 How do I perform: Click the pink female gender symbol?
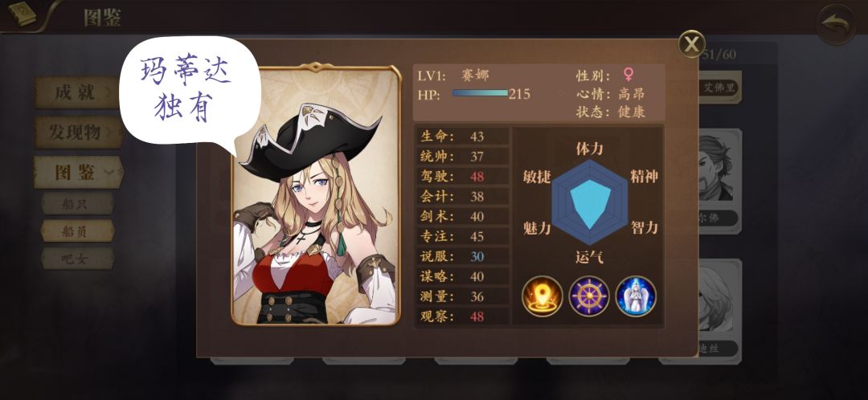(x=628, y=74)
